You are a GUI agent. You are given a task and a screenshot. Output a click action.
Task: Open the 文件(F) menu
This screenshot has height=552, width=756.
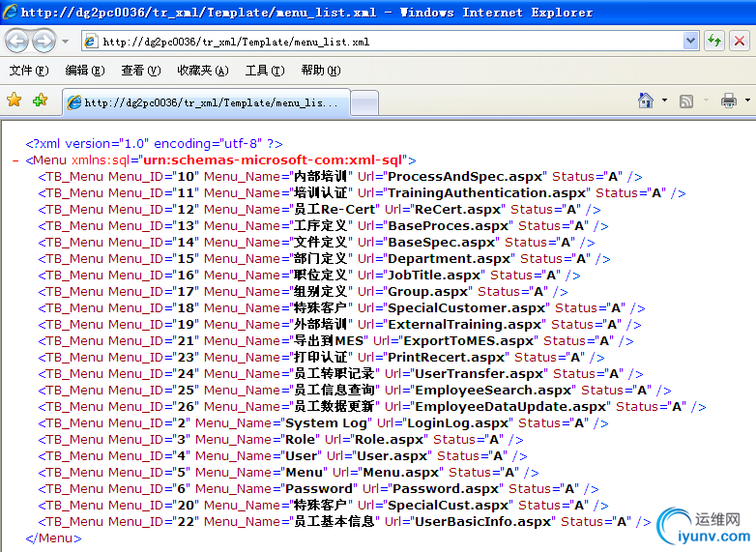pyautogui.click(x=29, y=71)
